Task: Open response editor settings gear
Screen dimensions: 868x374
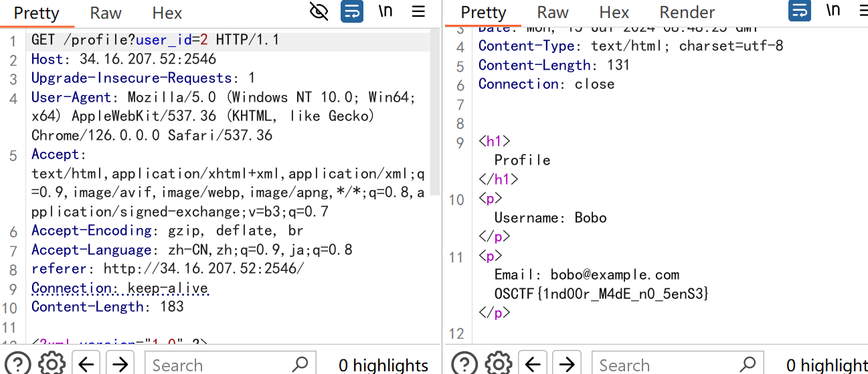Action: (499, 364)
